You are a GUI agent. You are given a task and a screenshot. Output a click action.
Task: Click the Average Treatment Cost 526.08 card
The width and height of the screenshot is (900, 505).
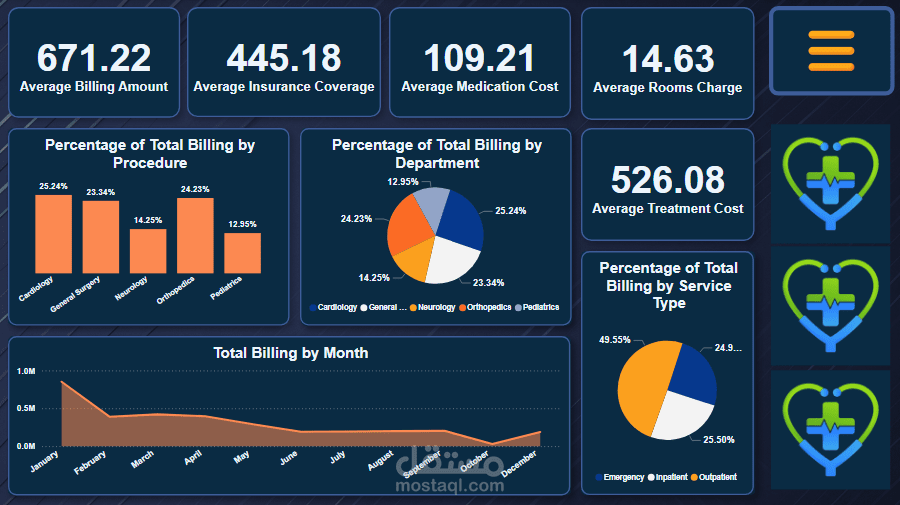coord(668,185)
